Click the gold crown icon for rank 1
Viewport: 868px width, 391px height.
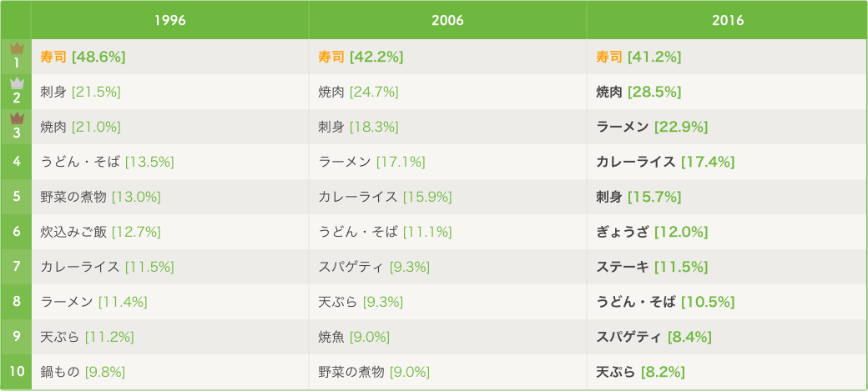[17, 49]
